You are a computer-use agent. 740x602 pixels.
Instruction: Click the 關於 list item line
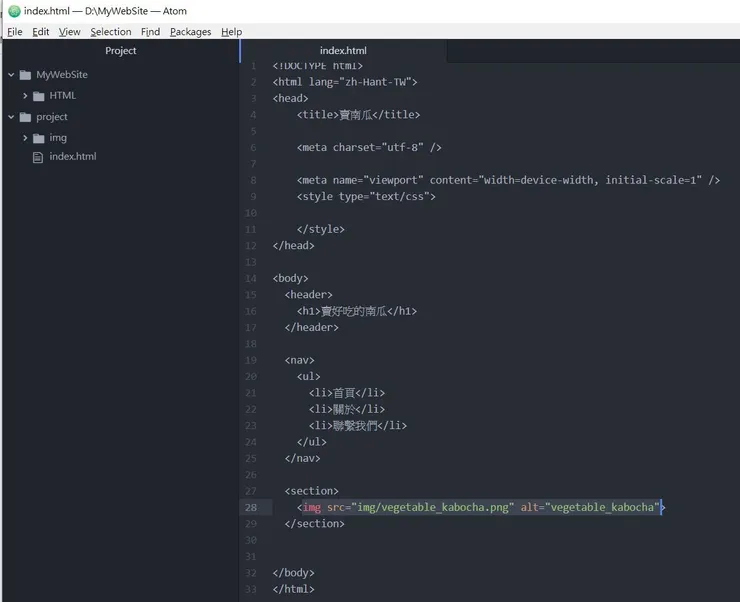coord(347,409)
